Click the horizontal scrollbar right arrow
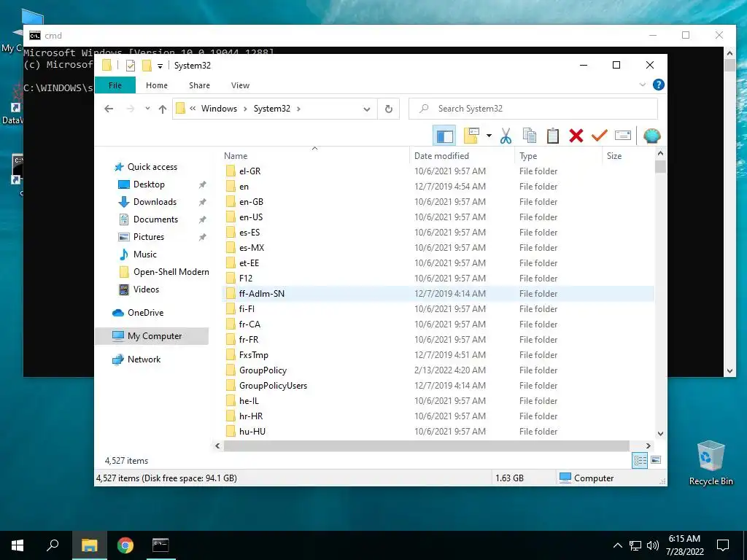This screenshot has width=747, height=560. click(648, 446)
